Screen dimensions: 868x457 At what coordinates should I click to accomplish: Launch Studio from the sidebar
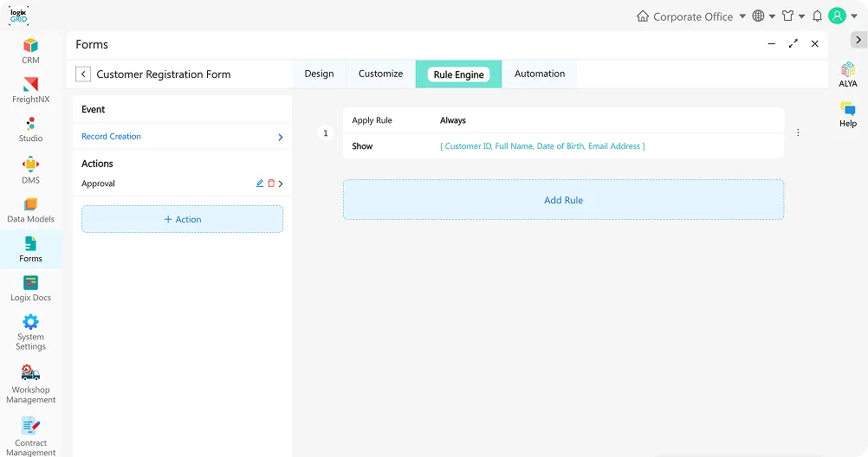(30, 130)
